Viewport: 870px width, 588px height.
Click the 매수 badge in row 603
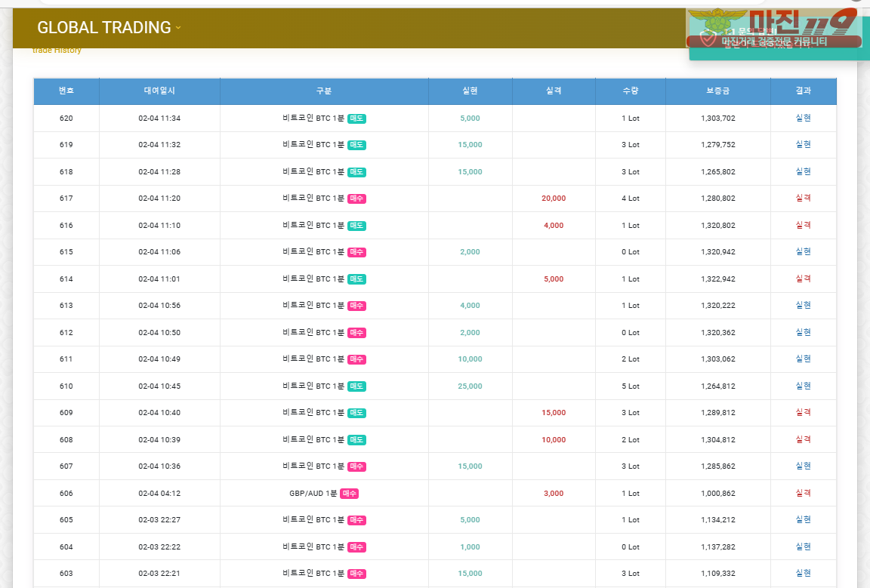[356, 574]
